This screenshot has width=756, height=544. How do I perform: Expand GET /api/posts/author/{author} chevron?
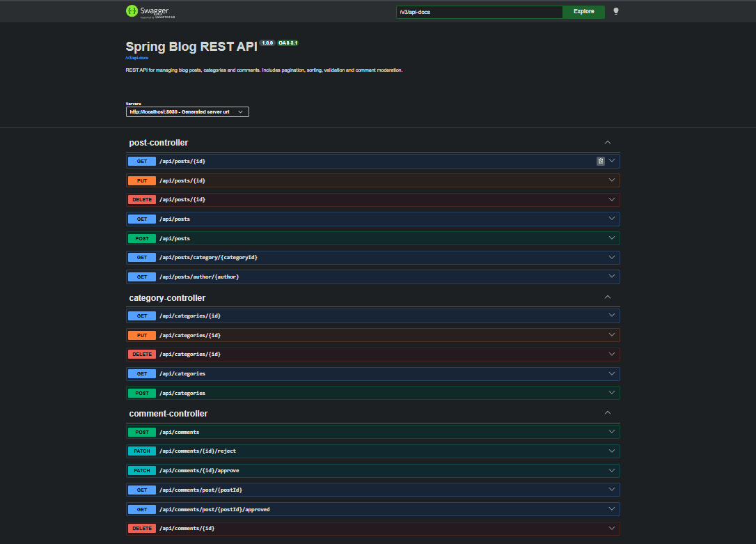pos(612,277)
